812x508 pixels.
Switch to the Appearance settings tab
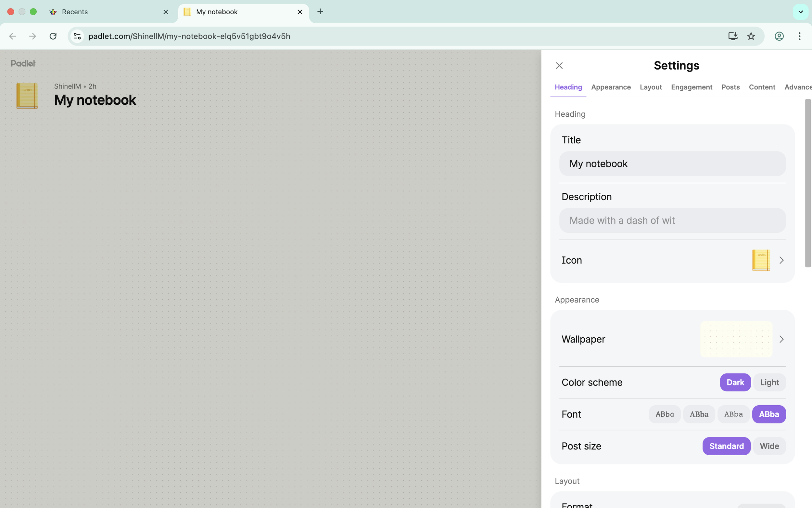(611, 87)
